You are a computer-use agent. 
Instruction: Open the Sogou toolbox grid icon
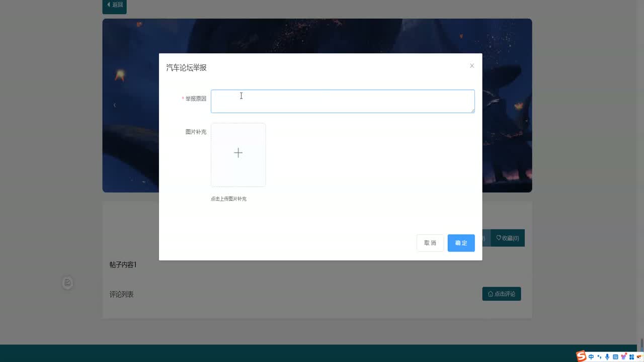632,357
